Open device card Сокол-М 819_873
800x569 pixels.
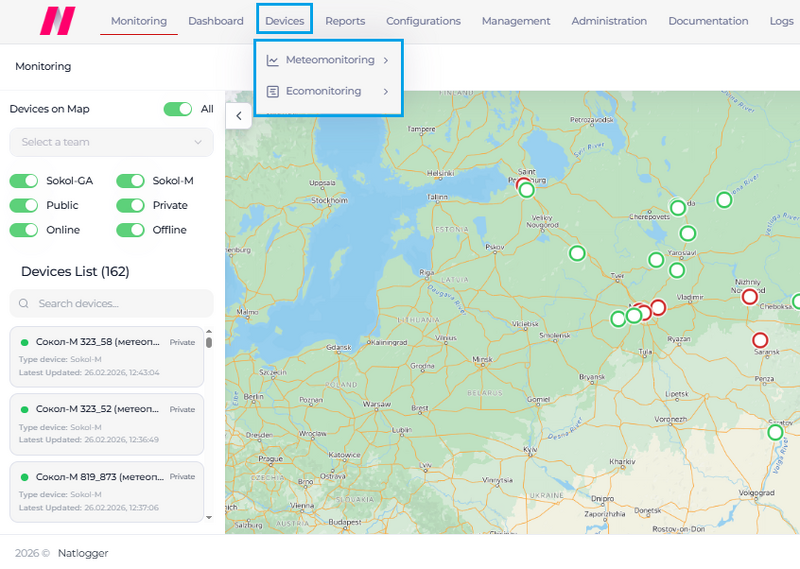(107, 492)
